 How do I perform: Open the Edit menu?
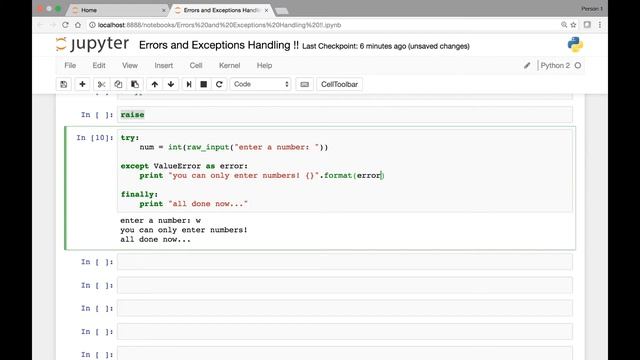pyautogui.click(x=99, y=65)
